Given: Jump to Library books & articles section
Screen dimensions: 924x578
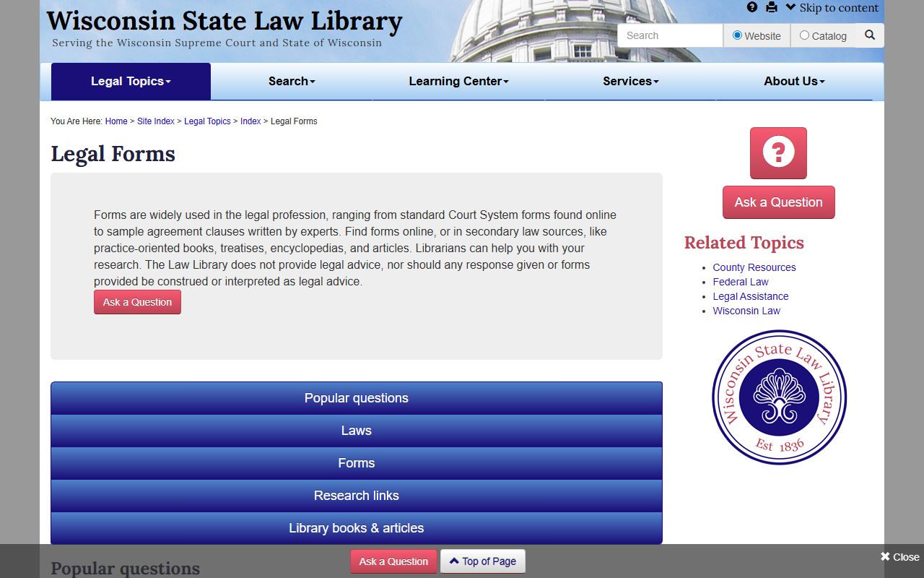Looking at the screenshot, I should 357,528.
